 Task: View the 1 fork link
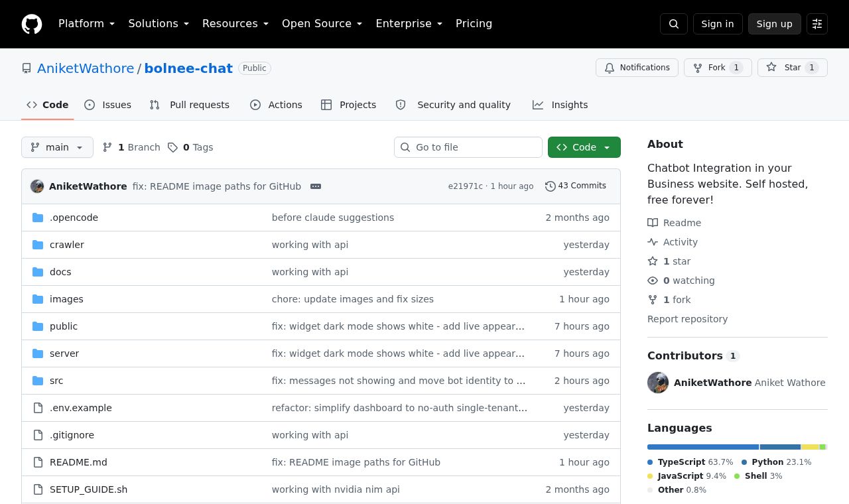[x=669, y=300]
